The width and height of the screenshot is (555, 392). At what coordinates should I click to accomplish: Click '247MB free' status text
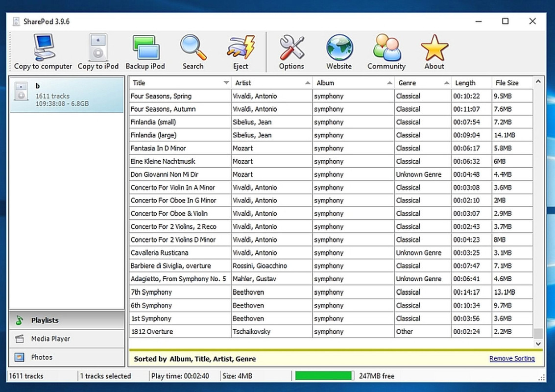pyautogui.click(x=377, y=376)
